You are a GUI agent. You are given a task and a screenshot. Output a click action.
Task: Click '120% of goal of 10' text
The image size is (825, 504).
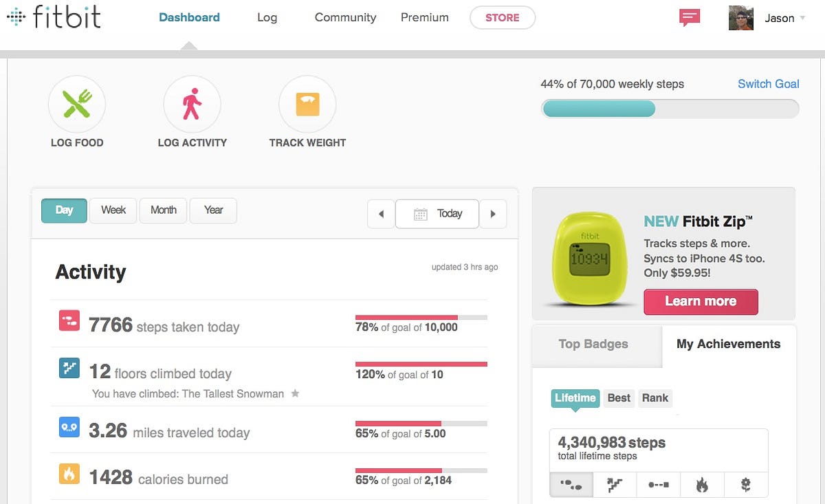point(399,374)
